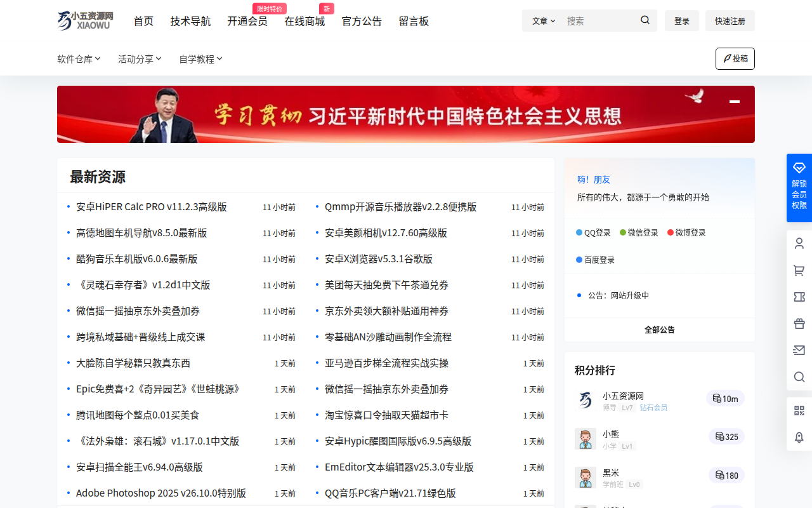Click the 微信登录 green login option
Viewport: 812px width, 508px height.
639,232
